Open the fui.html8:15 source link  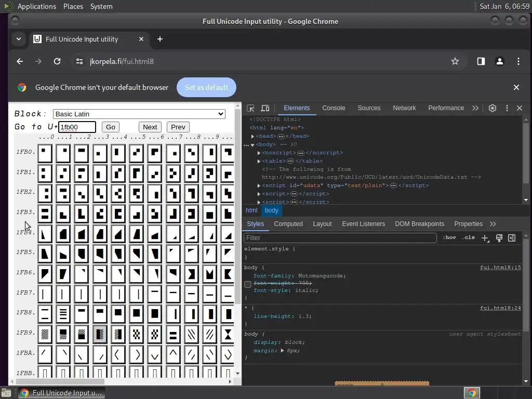500,268
